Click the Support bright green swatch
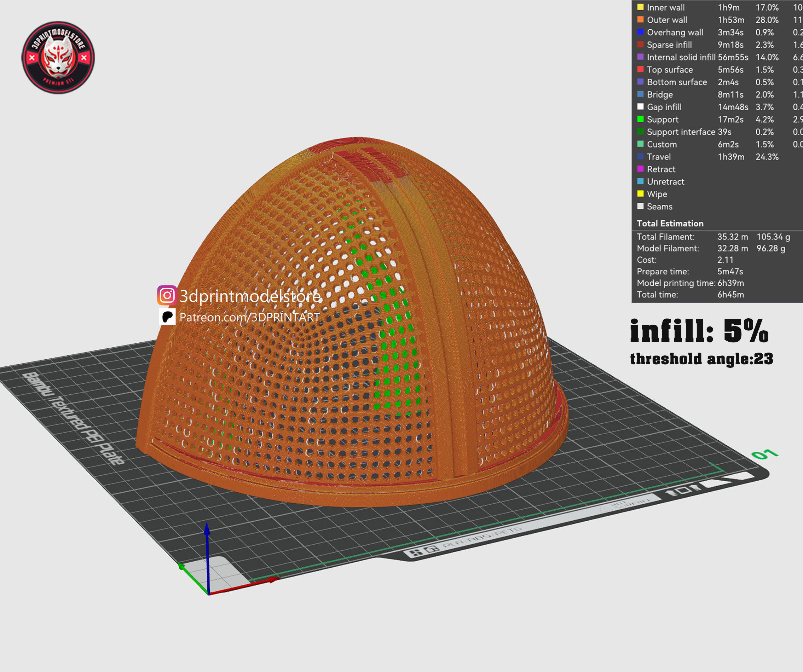 tap(640, 119)
